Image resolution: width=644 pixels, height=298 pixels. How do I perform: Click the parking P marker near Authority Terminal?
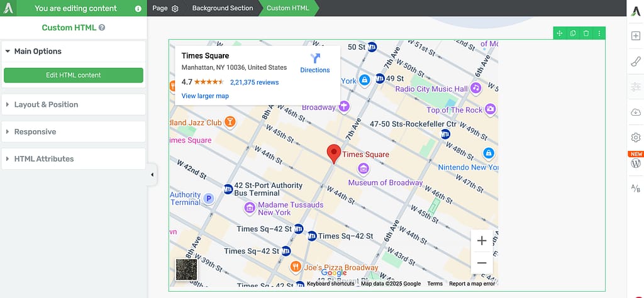pyautogui.click(x=209, y=199)
